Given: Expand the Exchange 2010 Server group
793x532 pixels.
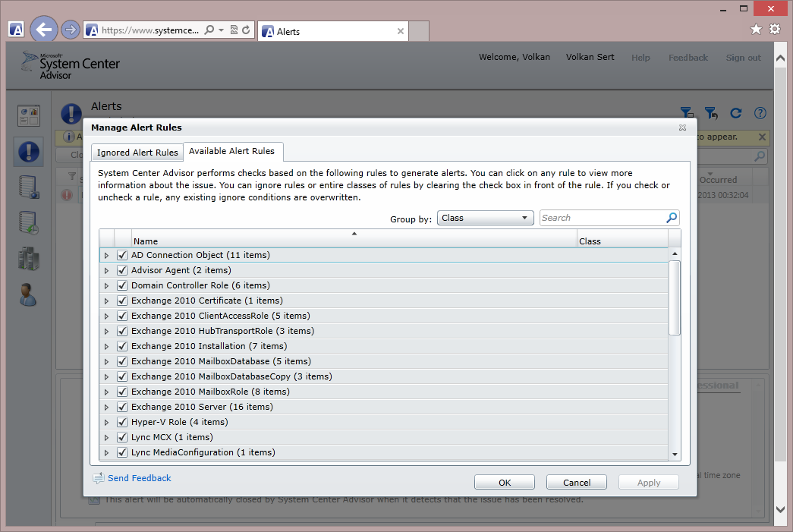Looking at the screenshot, I should pyautogui.click(x=106, y=407).
